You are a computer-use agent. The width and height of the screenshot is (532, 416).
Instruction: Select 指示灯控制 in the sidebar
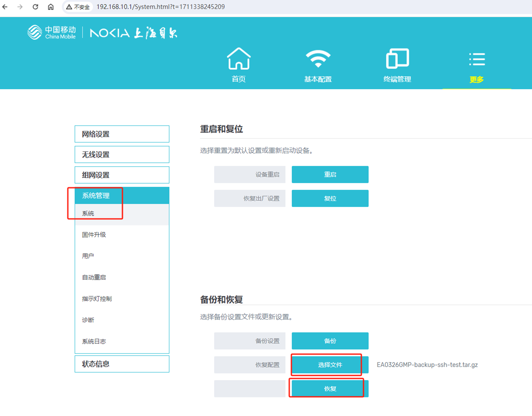click(97, 298)
